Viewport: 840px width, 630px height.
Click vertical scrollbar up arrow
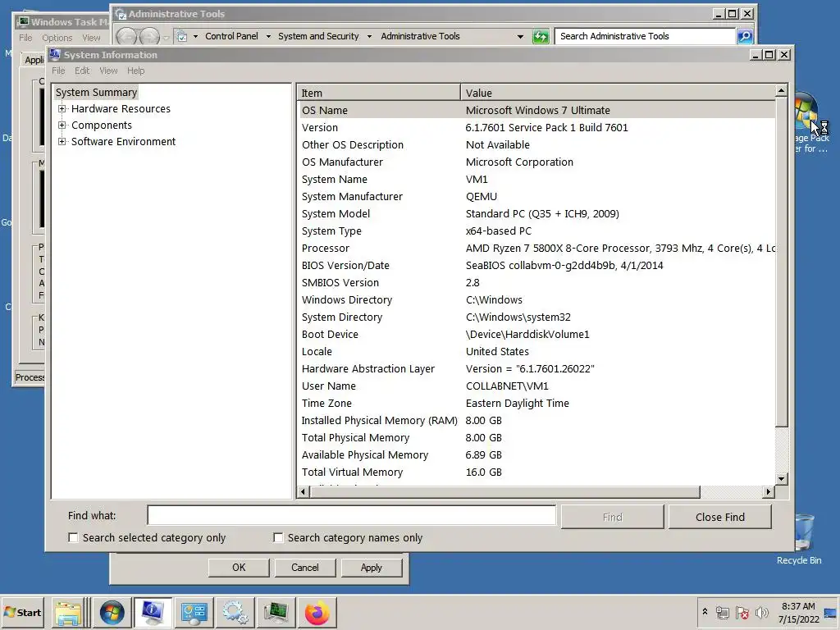pos(781,91)
